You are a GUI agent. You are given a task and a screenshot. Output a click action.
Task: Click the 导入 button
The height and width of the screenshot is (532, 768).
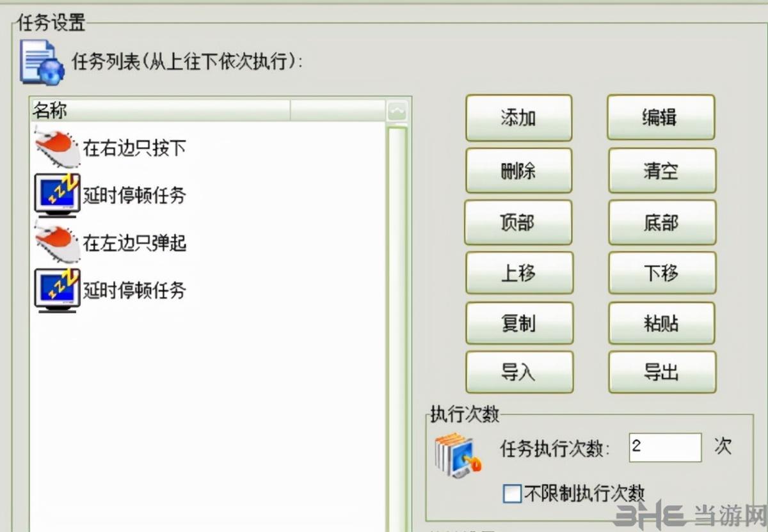click(x=519, y=372)
